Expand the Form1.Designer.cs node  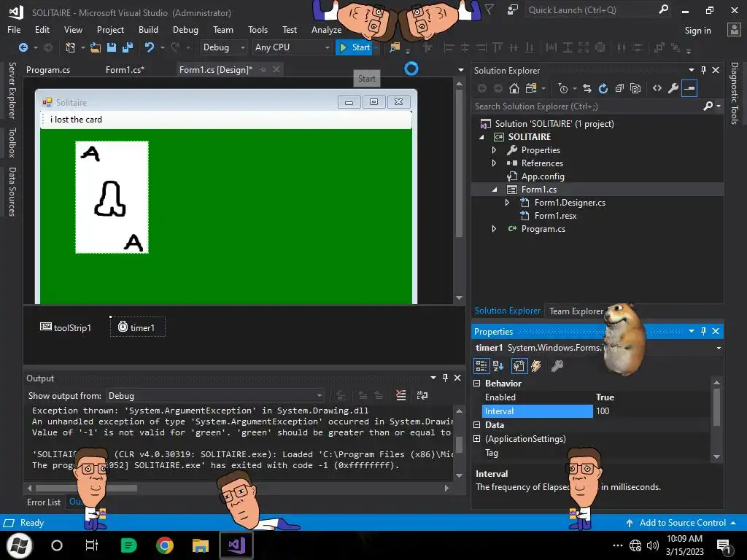508,203
